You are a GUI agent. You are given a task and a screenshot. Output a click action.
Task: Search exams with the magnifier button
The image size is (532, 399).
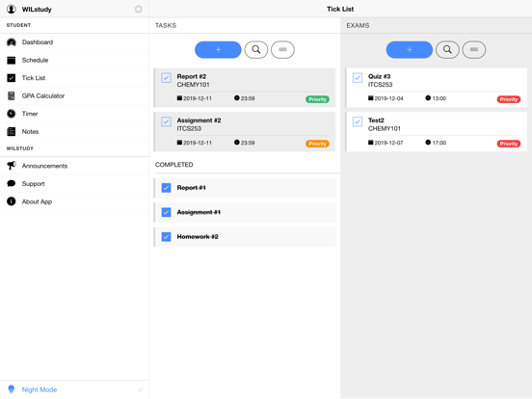(x=447, y=50)
